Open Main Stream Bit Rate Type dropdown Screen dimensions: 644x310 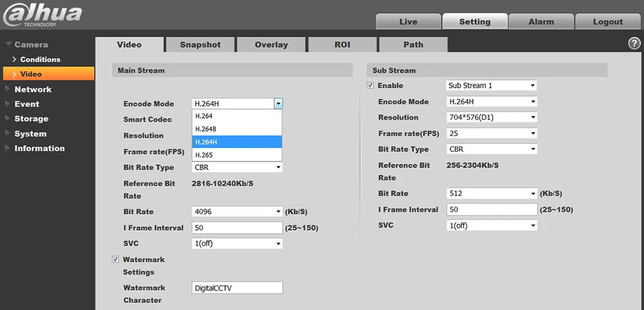coord(237,168)
